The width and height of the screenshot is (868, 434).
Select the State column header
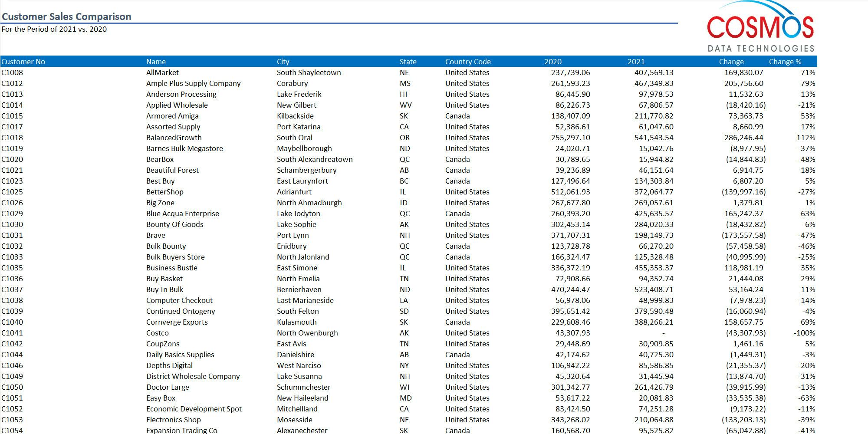coord(408,62)
